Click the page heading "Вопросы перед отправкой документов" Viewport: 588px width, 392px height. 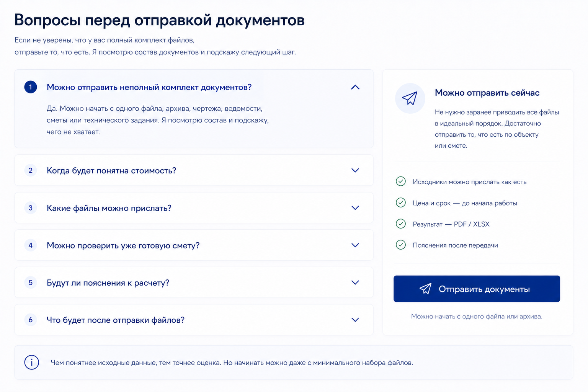159,20
